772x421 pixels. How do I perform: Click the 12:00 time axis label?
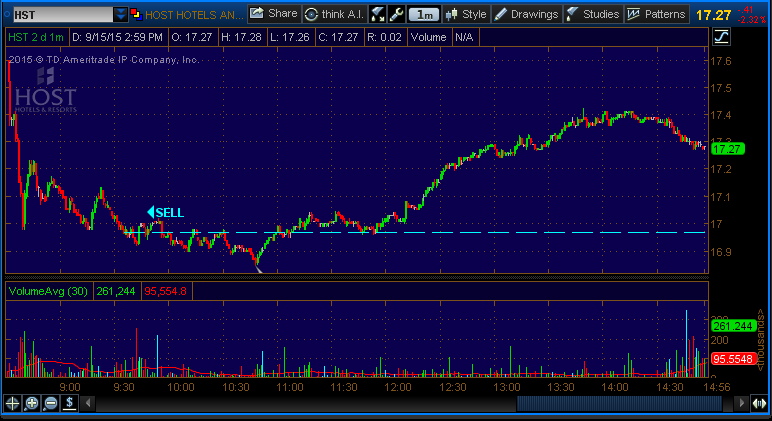[x=398, y=387]
